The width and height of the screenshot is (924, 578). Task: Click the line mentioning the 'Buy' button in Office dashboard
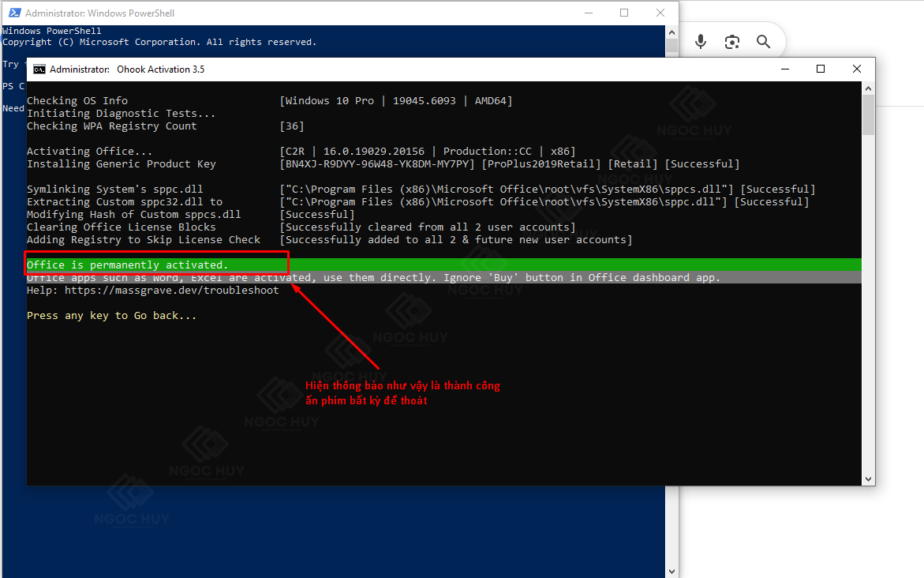[373, 278]
